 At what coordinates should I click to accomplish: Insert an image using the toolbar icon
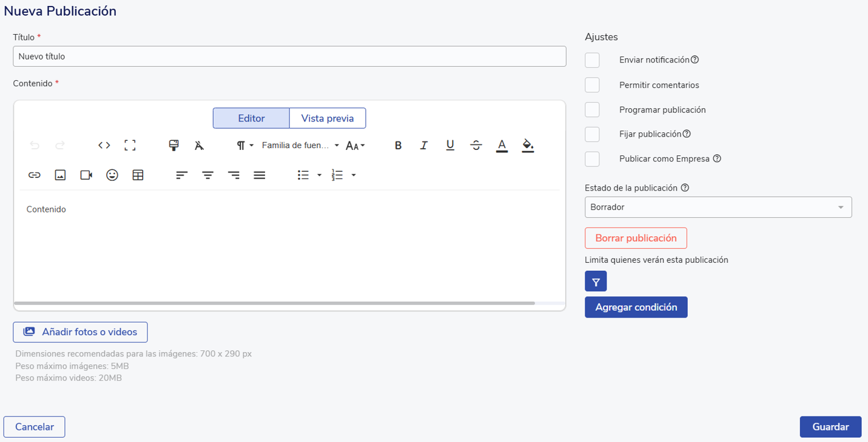point(60,175)
